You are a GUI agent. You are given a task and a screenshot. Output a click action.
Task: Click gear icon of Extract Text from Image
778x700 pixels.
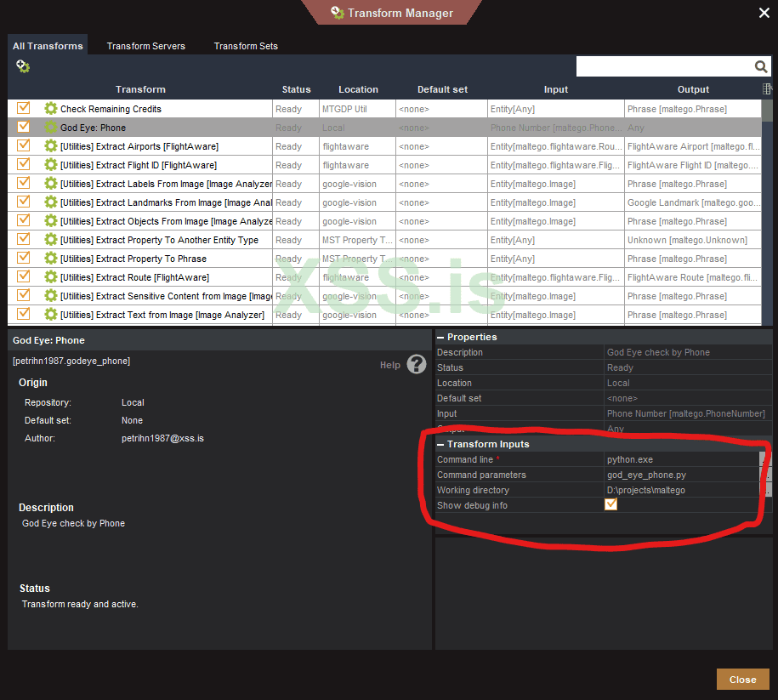(x=51, y=314)
